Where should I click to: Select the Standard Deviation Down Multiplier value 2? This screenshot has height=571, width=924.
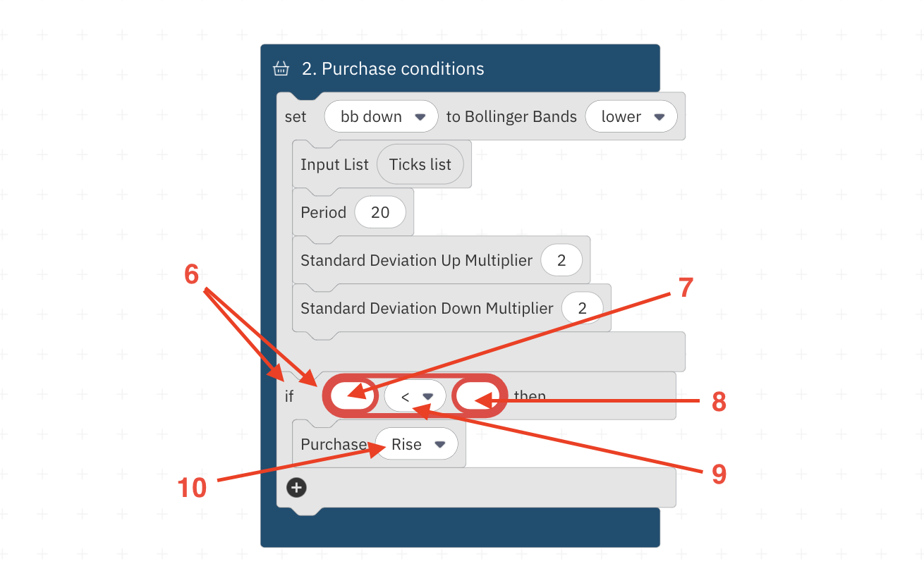[583, 308]
